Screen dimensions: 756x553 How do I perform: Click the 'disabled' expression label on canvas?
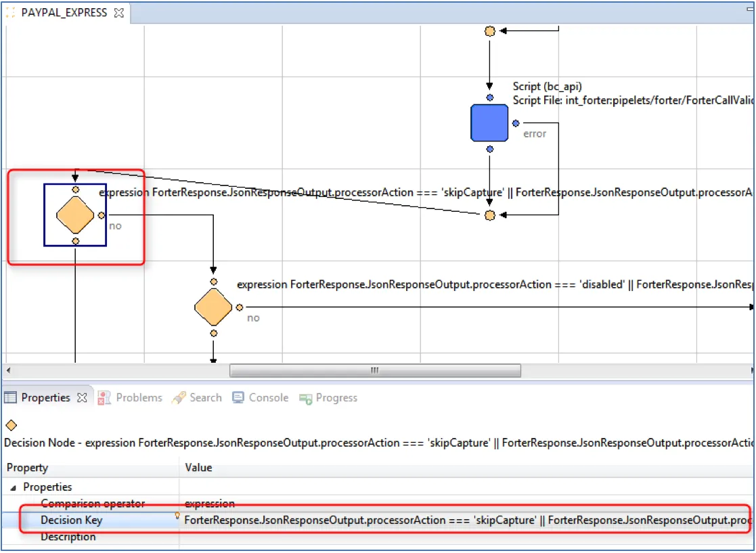495,284
